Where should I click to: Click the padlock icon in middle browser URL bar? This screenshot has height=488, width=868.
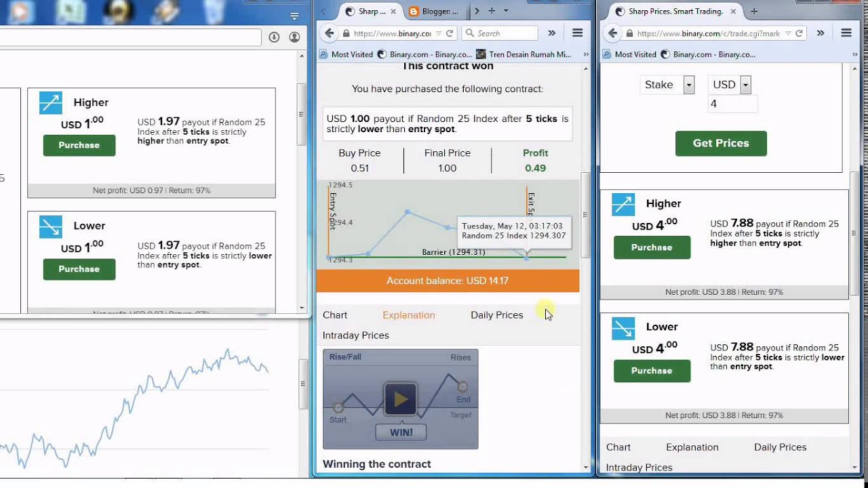[346, 33]
